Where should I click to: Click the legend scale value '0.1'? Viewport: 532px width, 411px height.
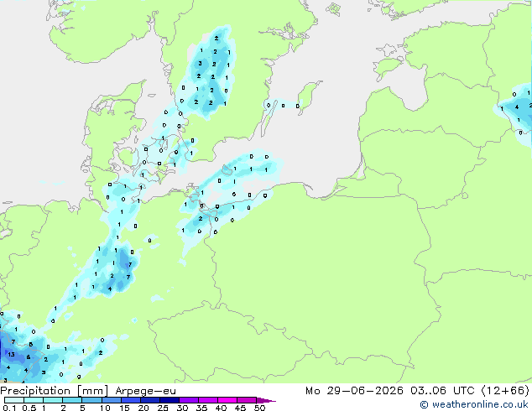[x=9, y=408]
